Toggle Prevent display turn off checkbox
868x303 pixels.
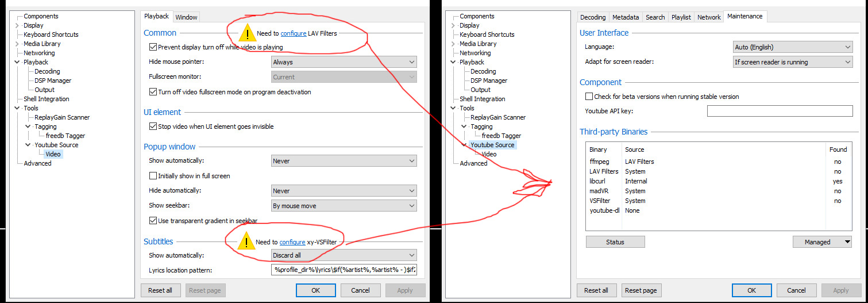click(x=153, y=47)
